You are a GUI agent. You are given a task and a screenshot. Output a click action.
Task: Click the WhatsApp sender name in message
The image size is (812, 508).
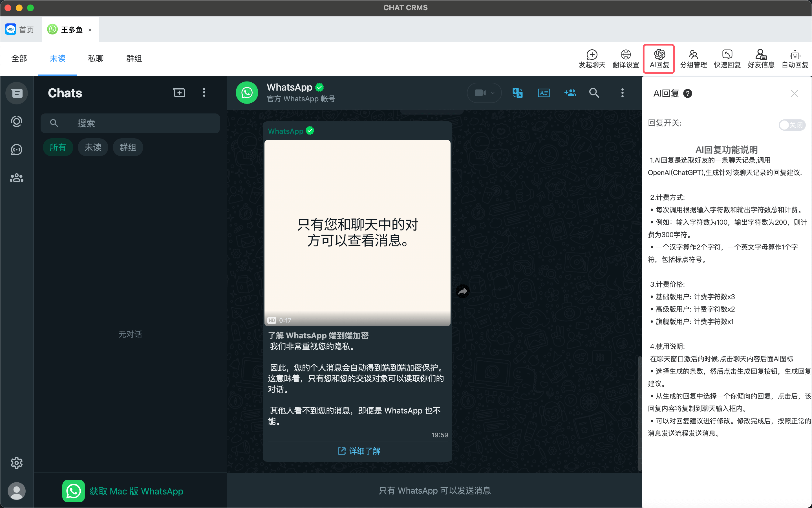[x=286, y=131]
